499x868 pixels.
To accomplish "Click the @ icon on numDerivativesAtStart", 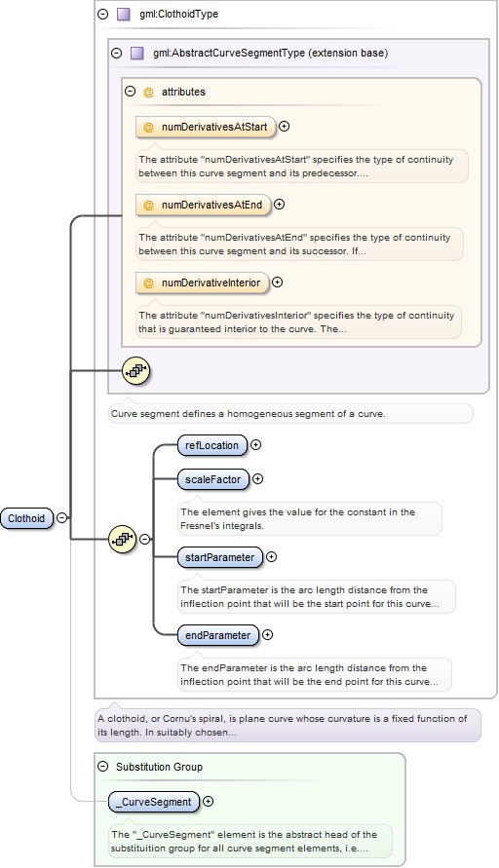I will pos(148,128).
